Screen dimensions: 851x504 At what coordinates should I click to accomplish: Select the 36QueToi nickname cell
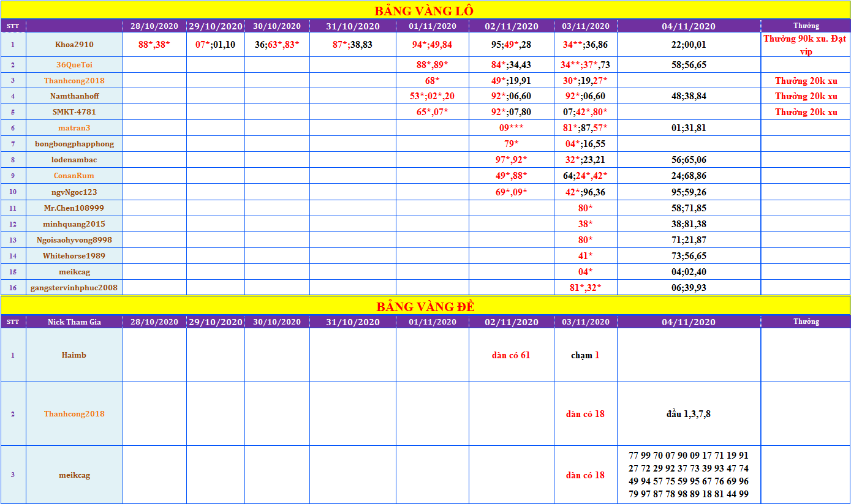point(74,64)
